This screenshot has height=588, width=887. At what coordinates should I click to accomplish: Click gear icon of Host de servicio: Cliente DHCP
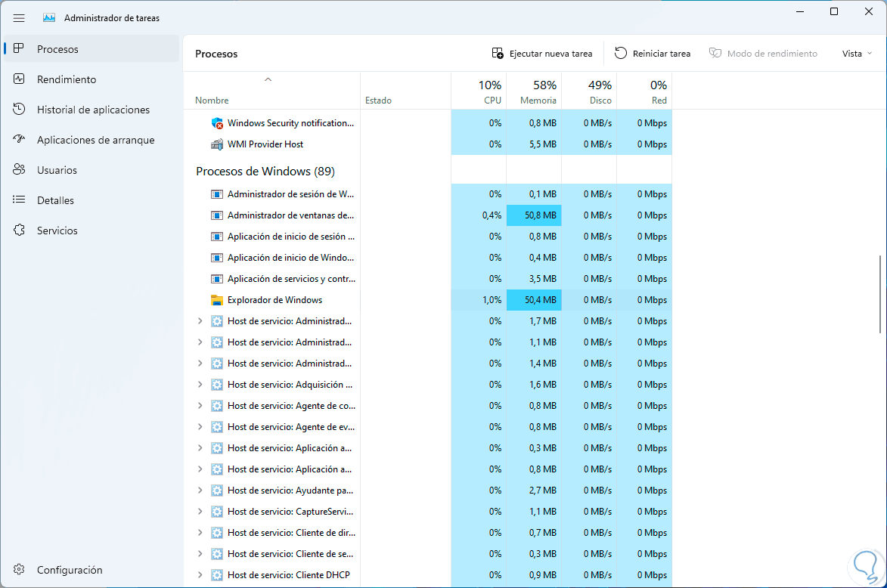(x=217, y=575)
